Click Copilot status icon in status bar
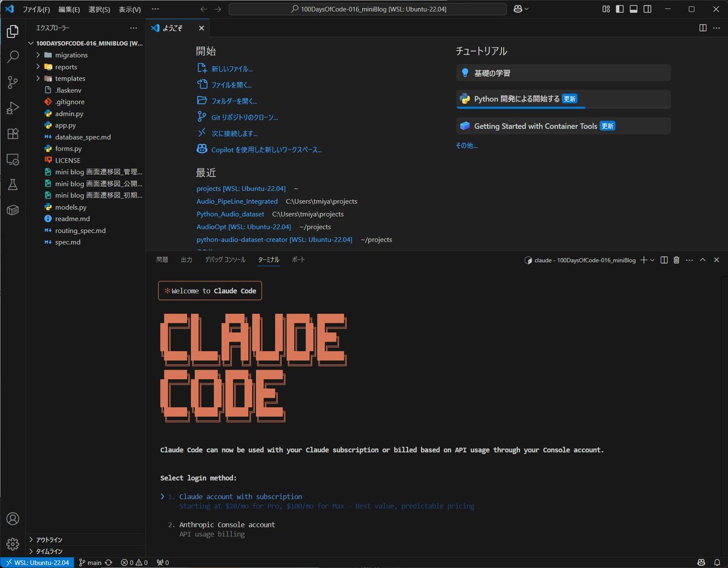 tap(701, 563)
